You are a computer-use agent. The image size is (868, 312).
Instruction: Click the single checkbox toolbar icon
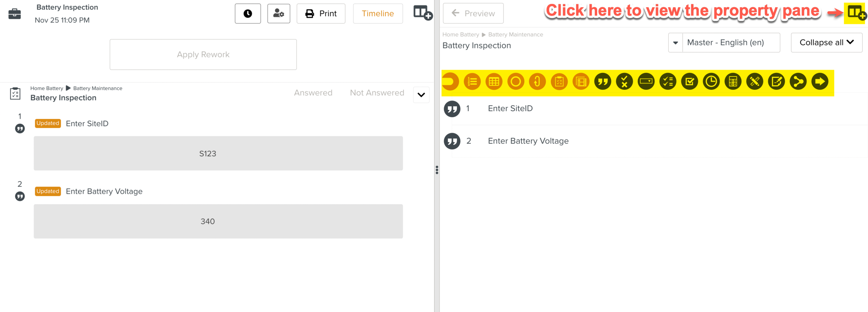(x=690, y=82)
